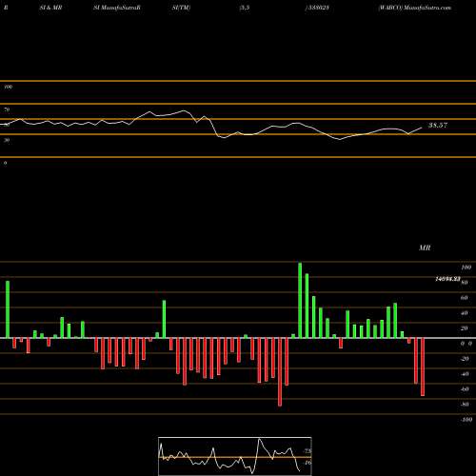
Task: Click the 73 label in mini chart
Action: pyautogui.click(x=307, y=451)
